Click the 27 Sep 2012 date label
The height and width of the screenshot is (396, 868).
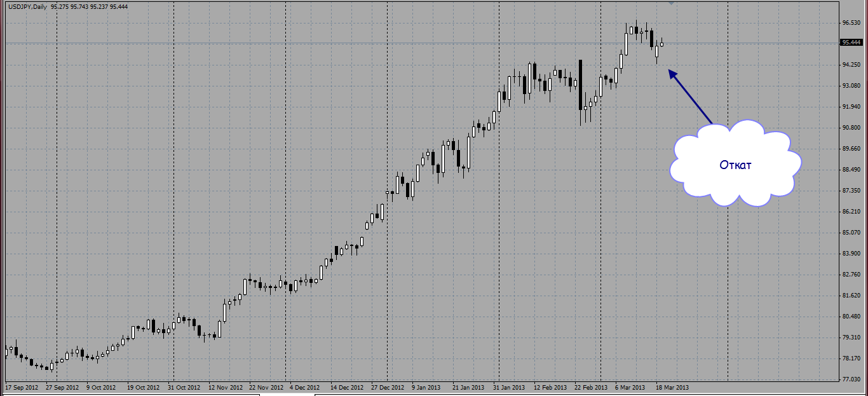[62, 387]
